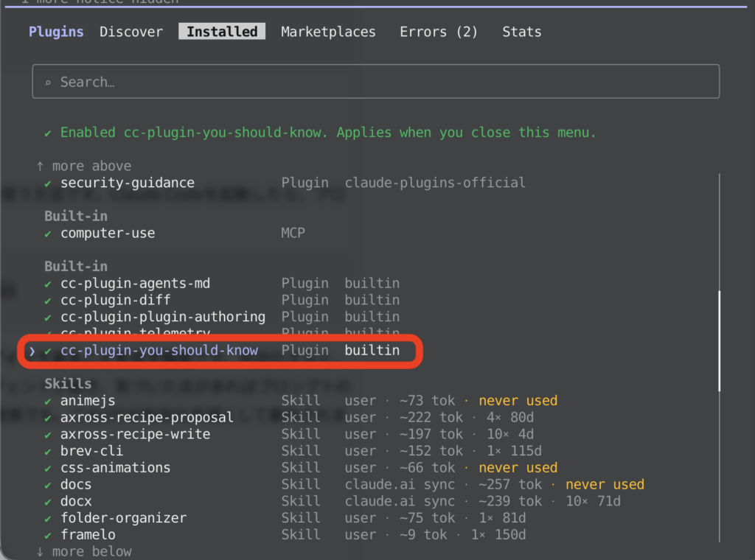Click the 'MCP' type label for computer-use
The height and width of the screenshot is (560, 755).
(293, 233)
